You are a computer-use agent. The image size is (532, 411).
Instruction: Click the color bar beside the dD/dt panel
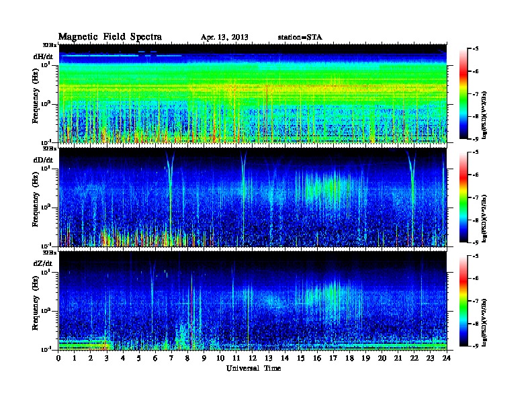coord(463,197)
